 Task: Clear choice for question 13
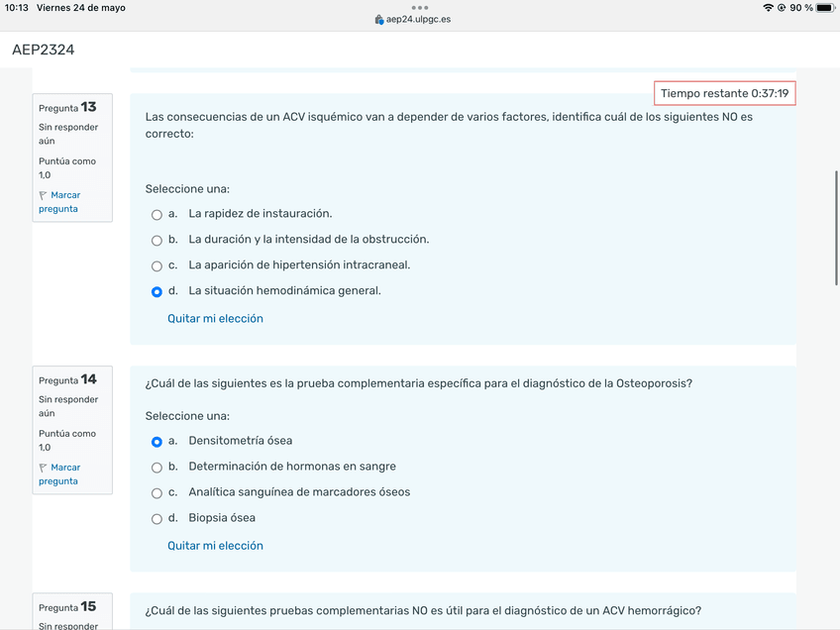pos(215,318)
